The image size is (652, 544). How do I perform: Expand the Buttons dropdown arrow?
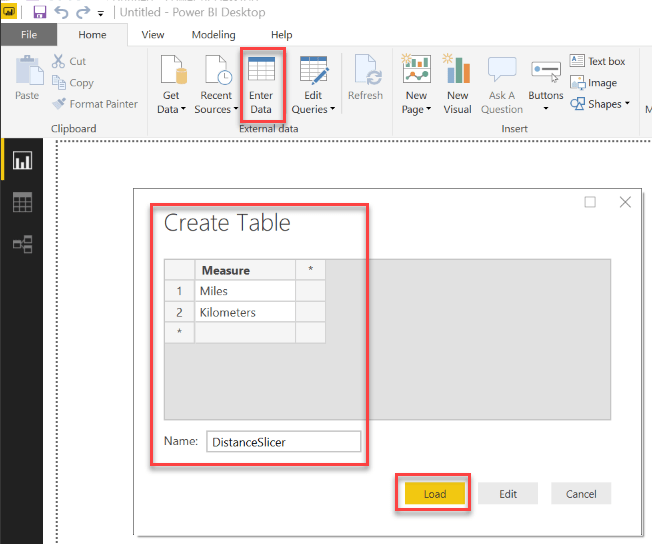pos(546,109)
